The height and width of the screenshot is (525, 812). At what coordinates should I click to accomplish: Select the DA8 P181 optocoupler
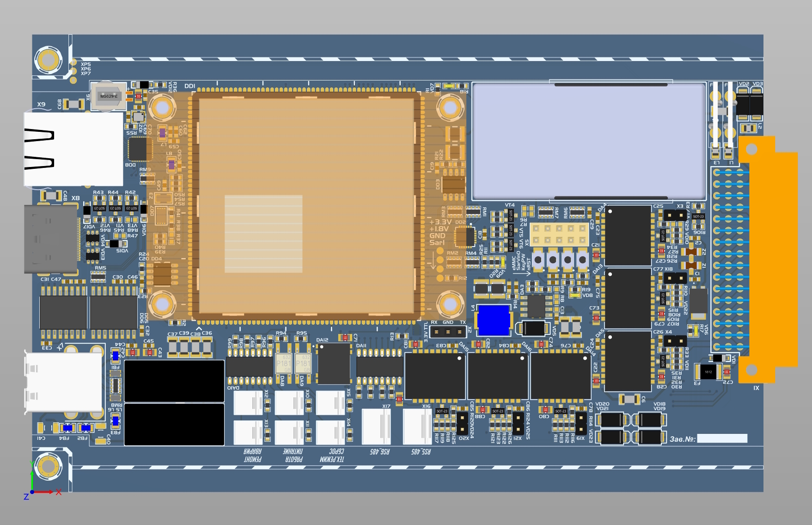point(283,364)
